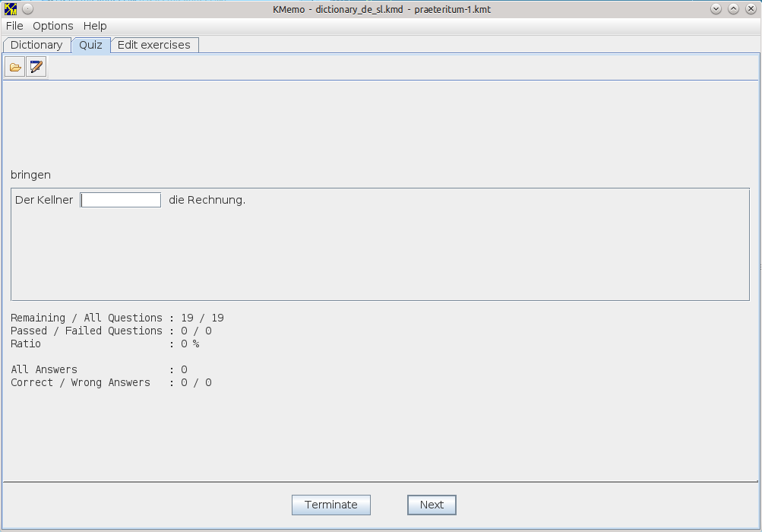Open the File menu

tap(14, 26)
